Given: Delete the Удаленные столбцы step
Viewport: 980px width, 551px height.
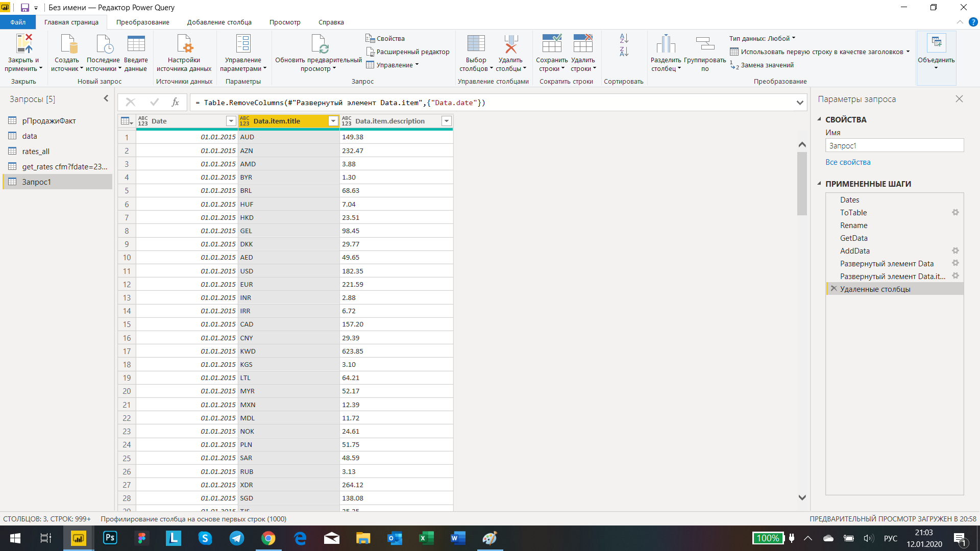Looking at the screenshot, I should [834, 289].
